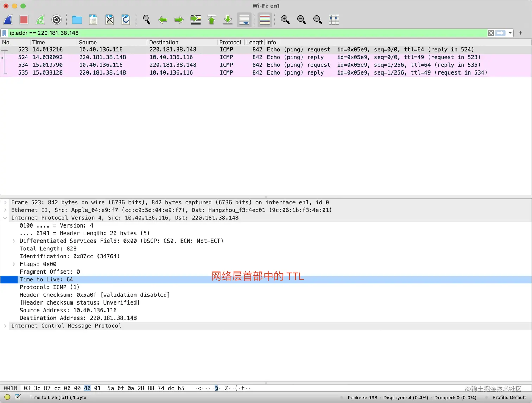Open capture file properties from the status bar
Viewport: 532px width, 403px height.
[18, 397]
